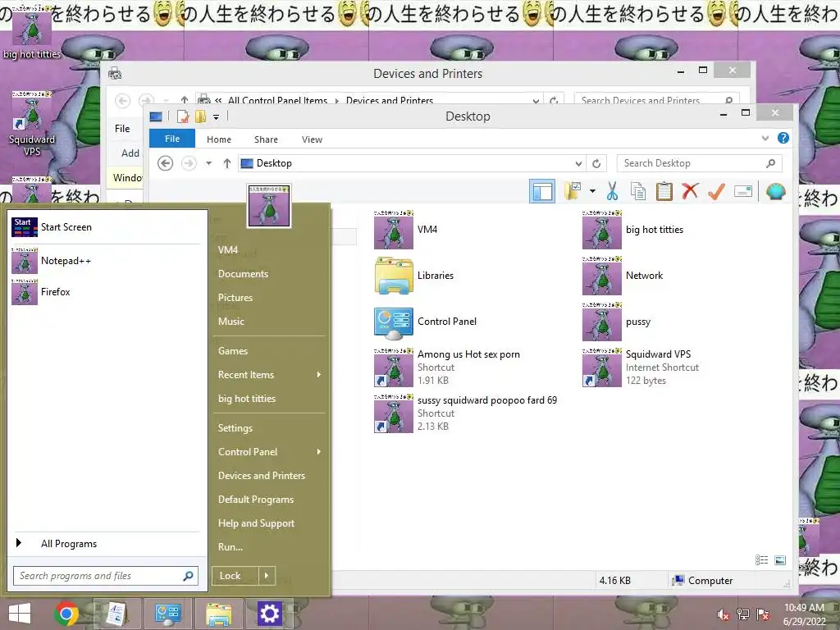This screenshot has height=630, width=840.
Task: Select the Control Panel item in file list
Action: [426, 322]
